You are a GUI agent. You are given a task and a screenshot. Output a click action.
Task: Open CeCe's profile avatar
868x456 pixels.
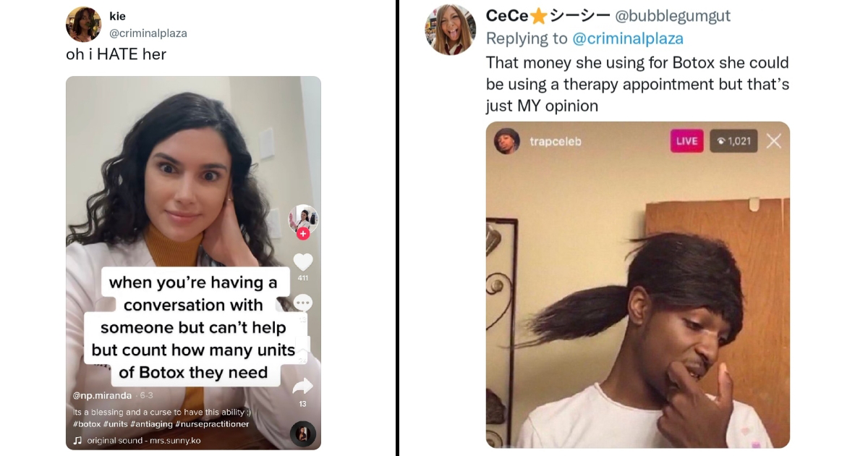click(x=451, y=30)
